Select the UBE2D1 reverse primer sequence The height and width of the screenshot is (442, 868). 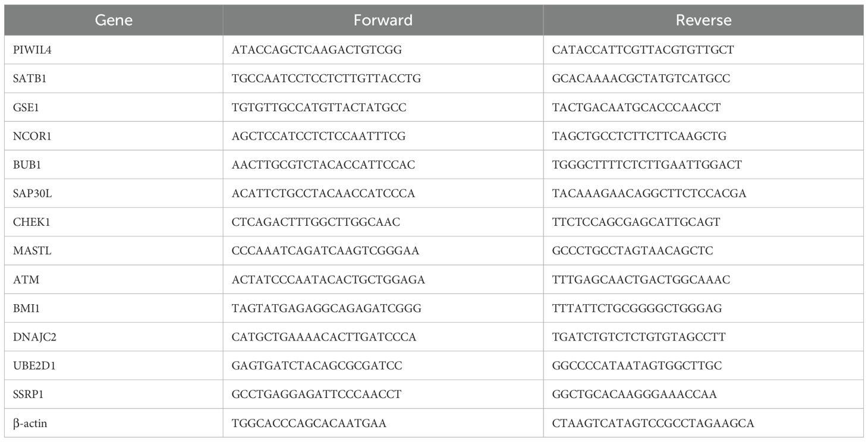(x=637, y=366)
